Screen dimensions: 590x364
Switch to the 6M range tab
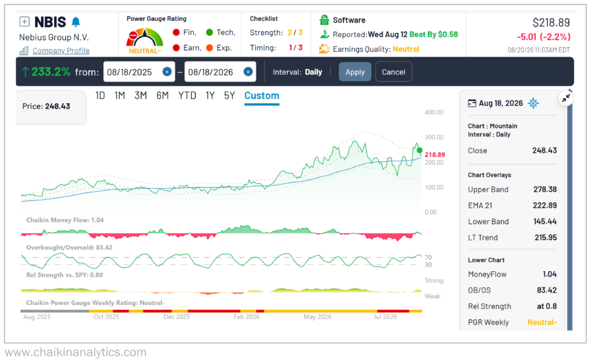click(162, 96)
